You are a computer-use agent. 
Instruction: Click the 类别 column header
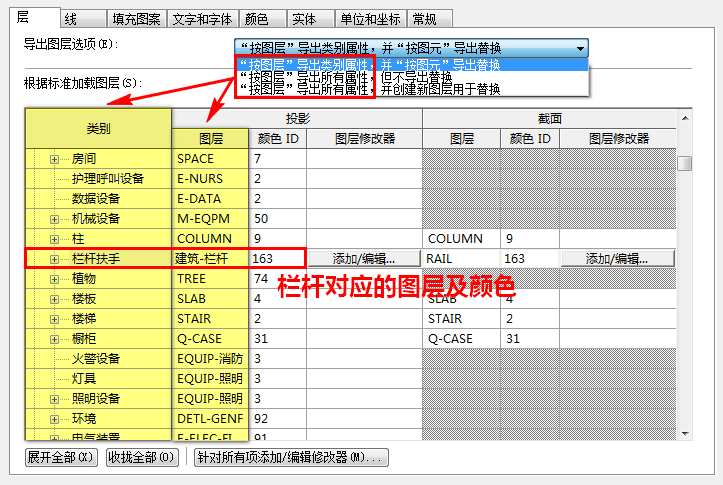pos(98,129)
